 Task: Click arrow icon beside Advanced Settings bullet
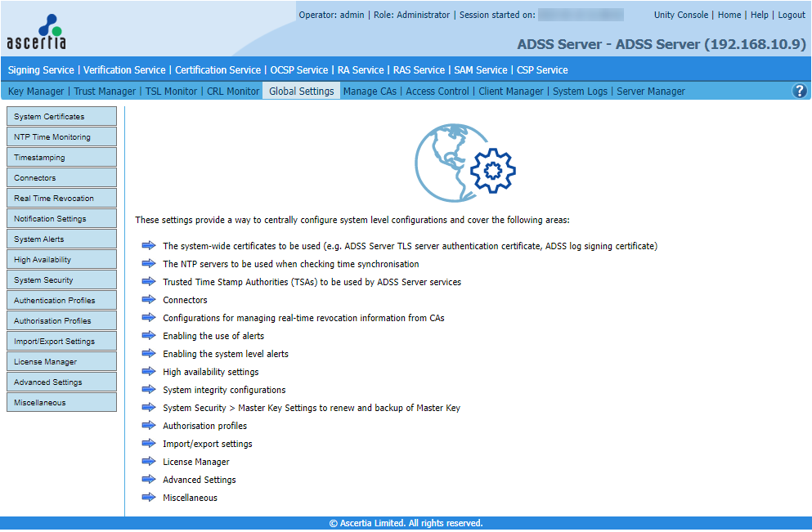coord(148,479)
